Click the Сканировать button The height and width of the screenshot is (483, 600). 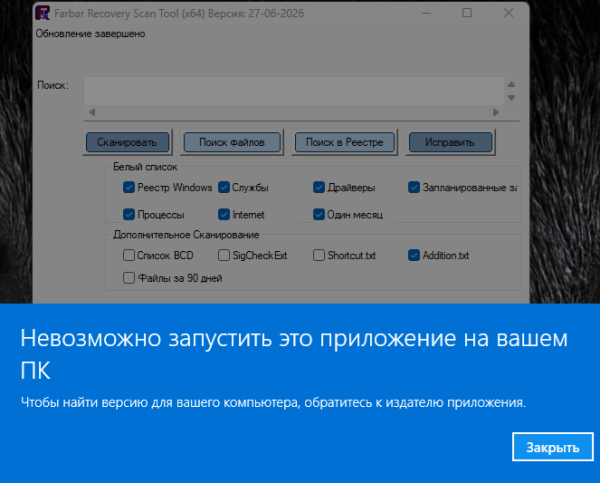(x=127, y=142)
